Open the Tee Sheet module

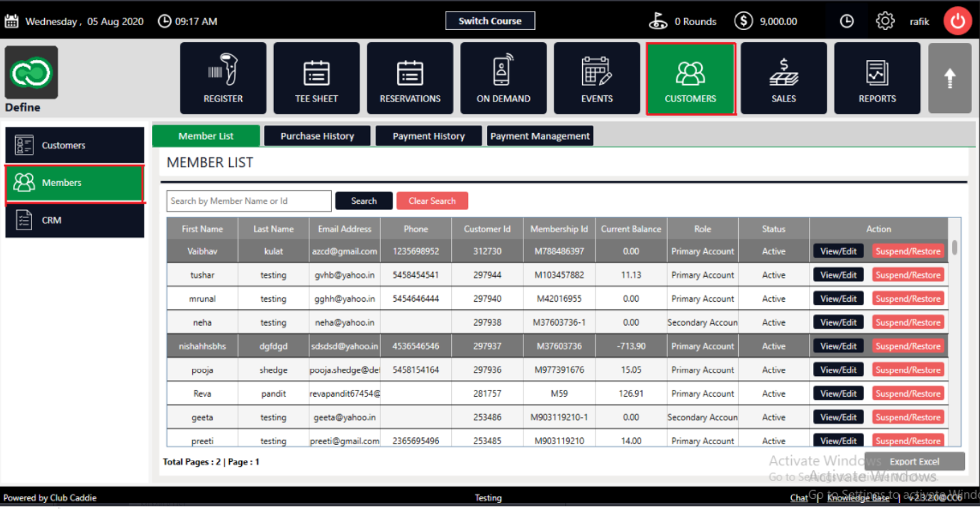pos(316,78)
